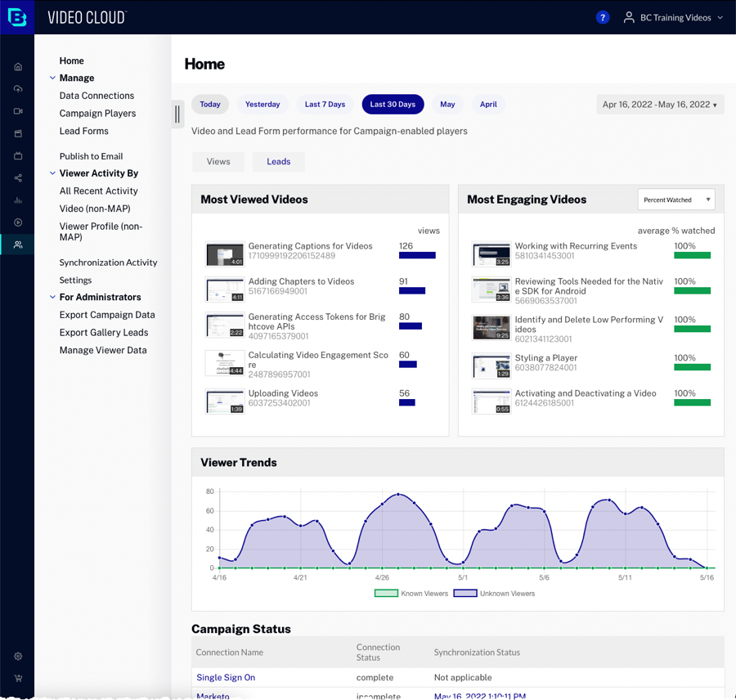The height and width of the screenshot is (700, 736).
Task: Open the Analytics bar chart icon
Action: coord(18,200)
